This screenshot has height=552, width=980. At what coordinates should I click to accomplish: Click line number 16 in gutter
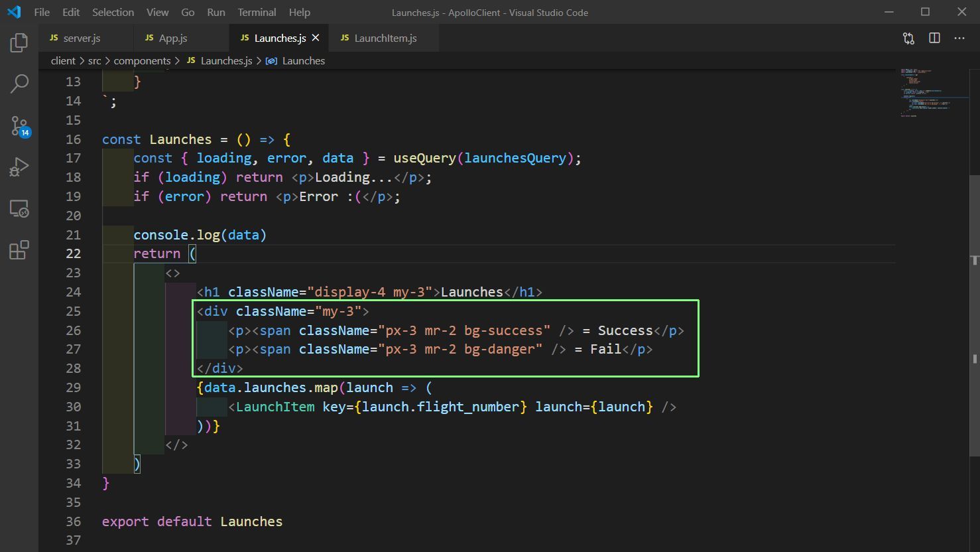point(73,139)
